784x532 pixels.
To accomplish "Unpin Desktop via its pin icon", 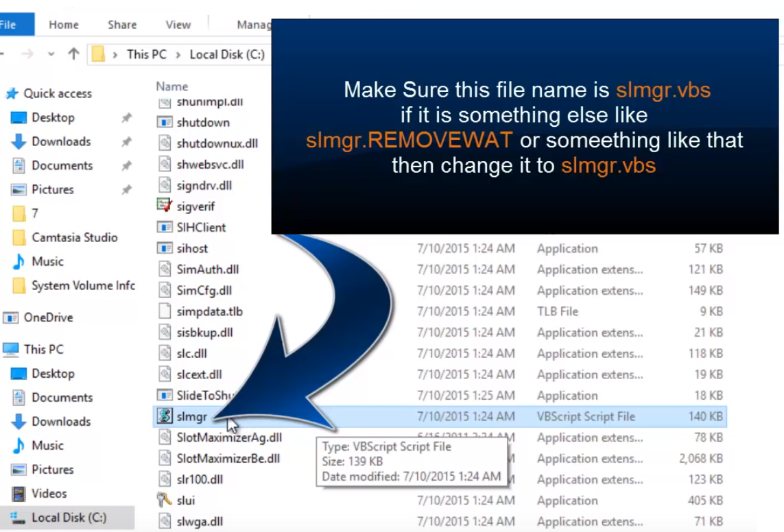I will (126, 118).
